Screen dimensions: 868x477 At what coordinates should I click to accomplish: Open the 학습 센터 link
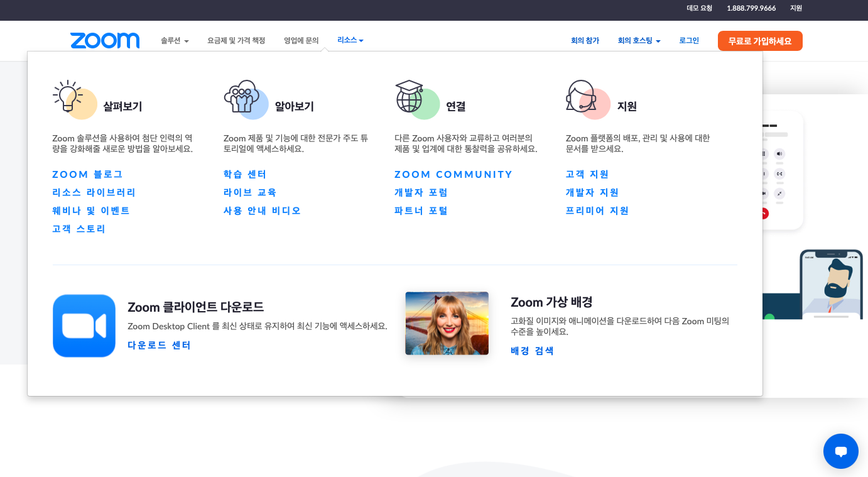pyautogui.click(x=246, y=174)
